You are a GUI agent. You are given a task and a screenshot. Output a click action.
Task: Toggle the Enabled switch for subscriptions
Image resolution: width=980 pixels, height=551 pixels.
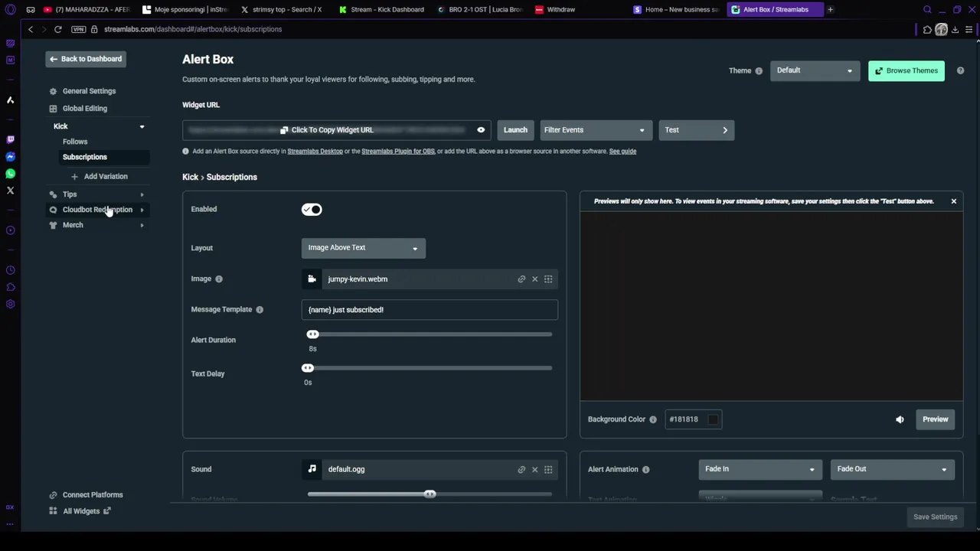pyautogui.click(x=312, y=210)
